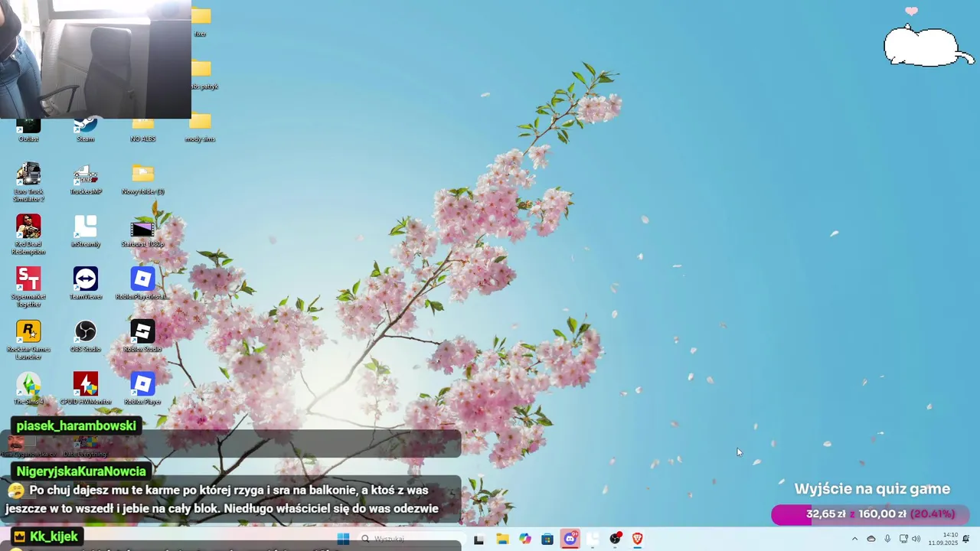
Task: Switch to Brave browser in the taskbar
Action: click(x=637, y=539)
